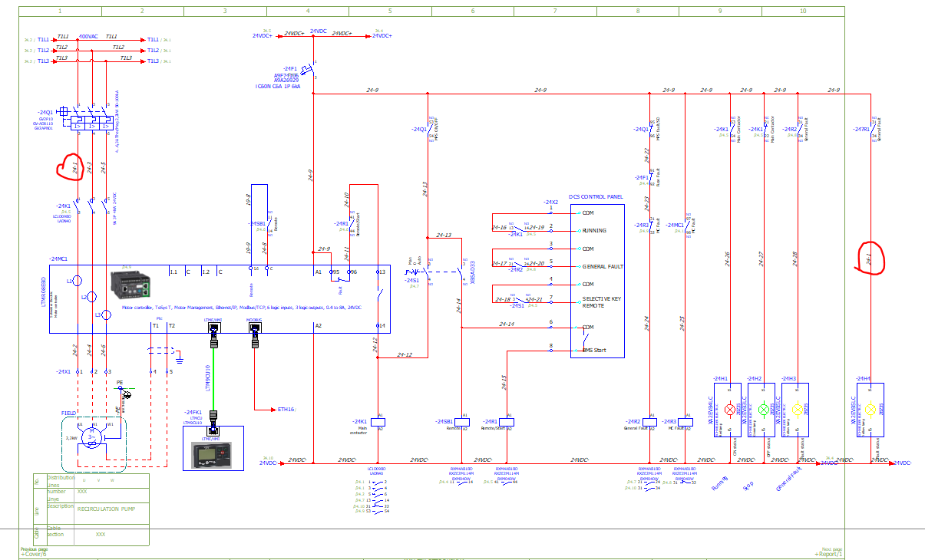Select the yellow -24H4 indicator lamp symbol
This screenshot has width=925, height=560.
click(870, 410)
